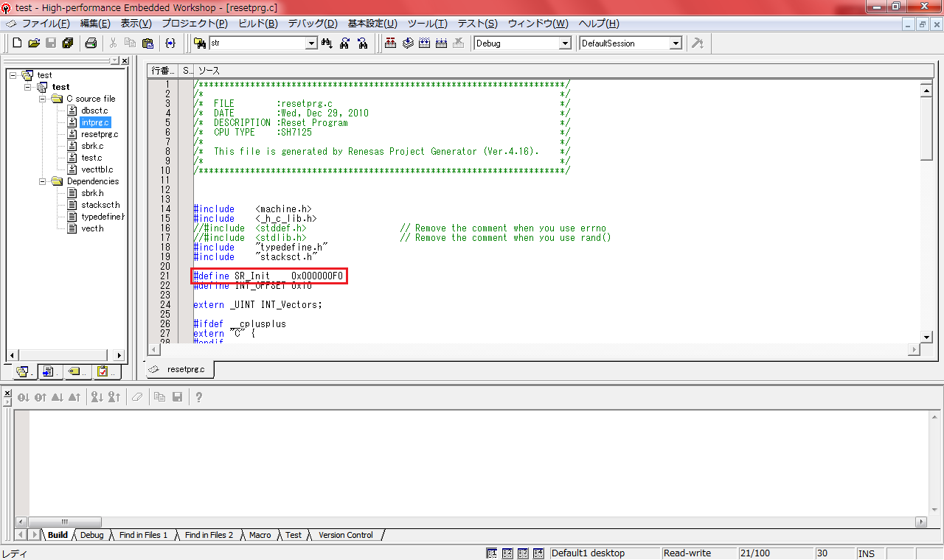
Task: Select vect.h under Dependencies
Action: [x=92, y=228]
